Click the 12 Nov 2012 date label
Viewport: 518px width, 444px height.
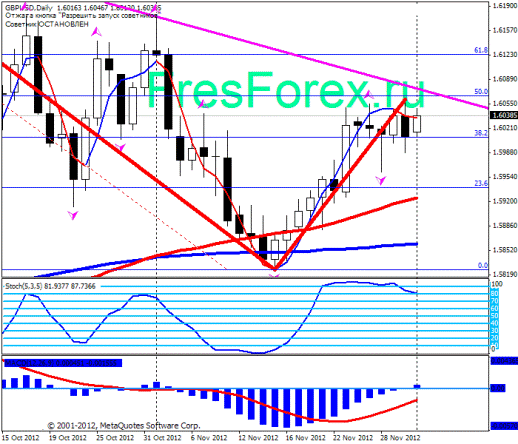(x=258, y=438)
